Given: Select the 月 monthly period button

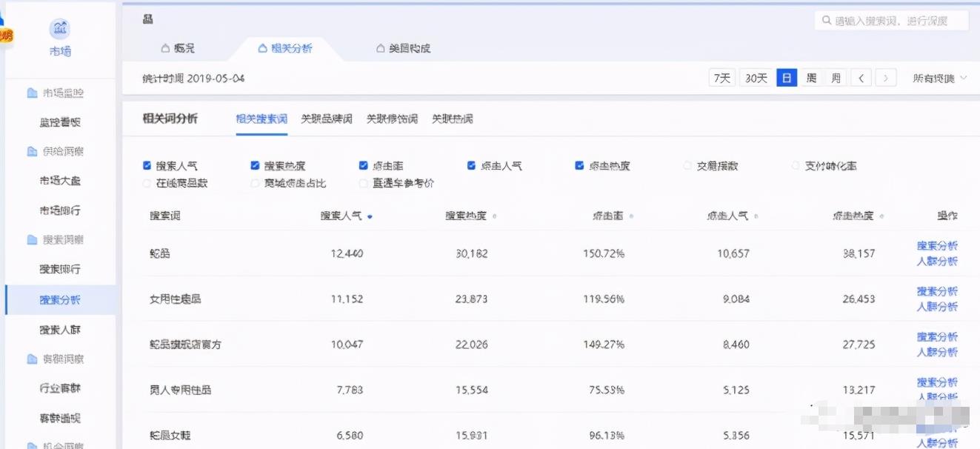Looking at the screenshot, I should point(836,78).
